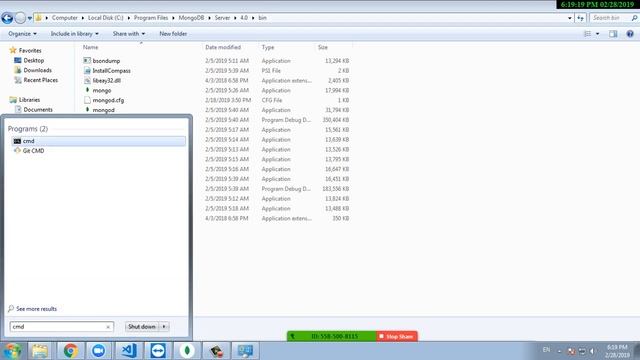Click MongoDB in the address path
This screenshot has width=640, height=360.
click(x=191, y=18)
